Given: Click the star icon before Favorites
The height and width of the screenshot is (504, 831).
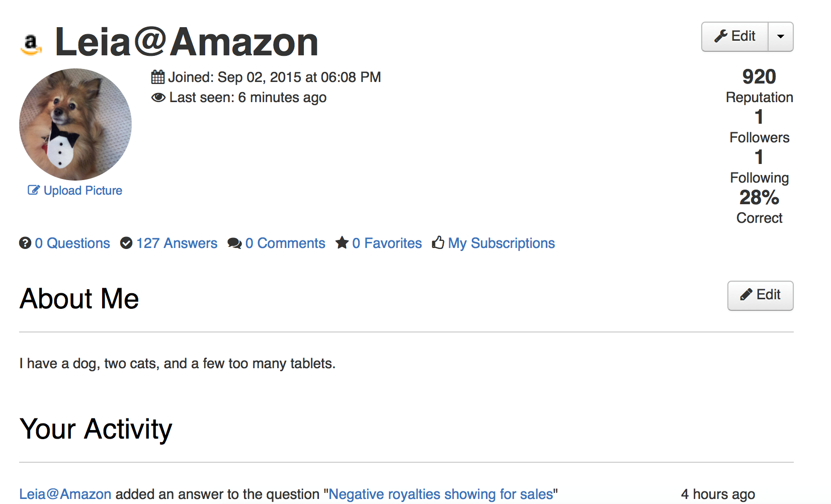Looking at the screenshot, I should pyautogui.click(x=342, y=242).
